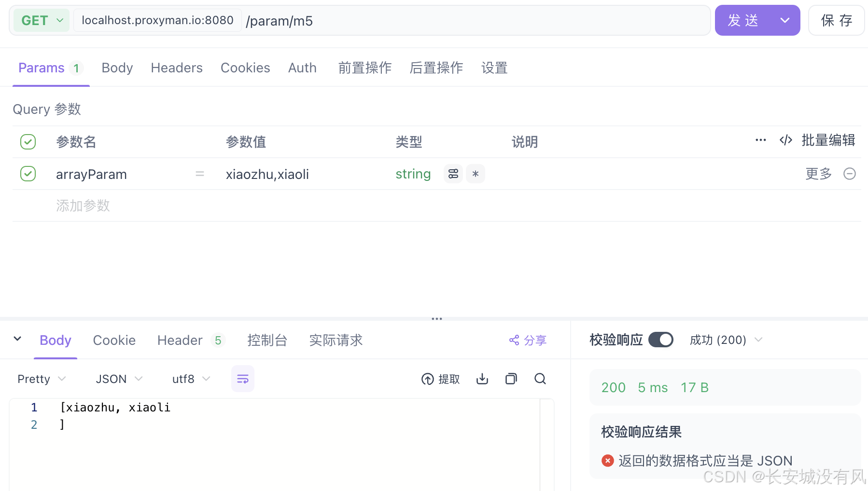This screenshot has width=868, height=491.
Task: Click the download response icon
Action: pos(482,379)
